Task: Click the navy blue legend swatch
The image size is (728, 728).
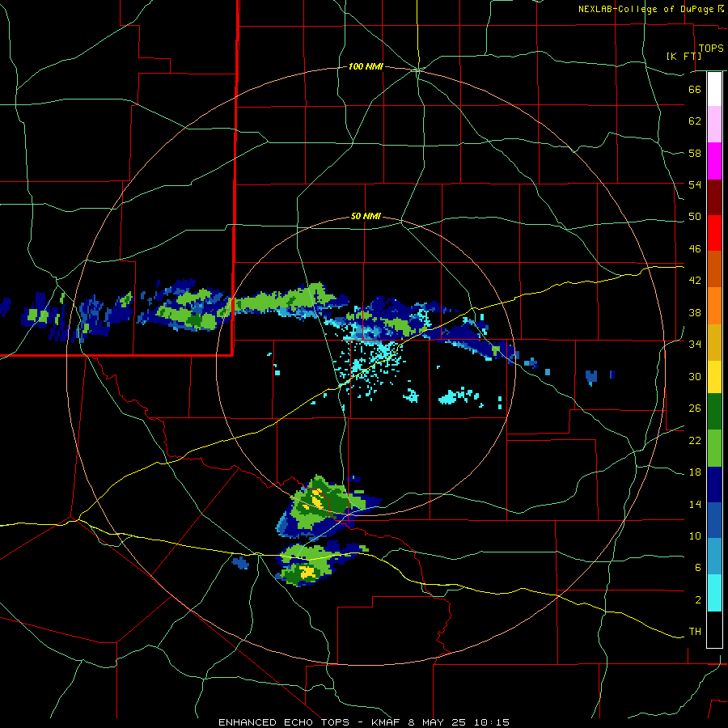Action: (x=714, y=485)
